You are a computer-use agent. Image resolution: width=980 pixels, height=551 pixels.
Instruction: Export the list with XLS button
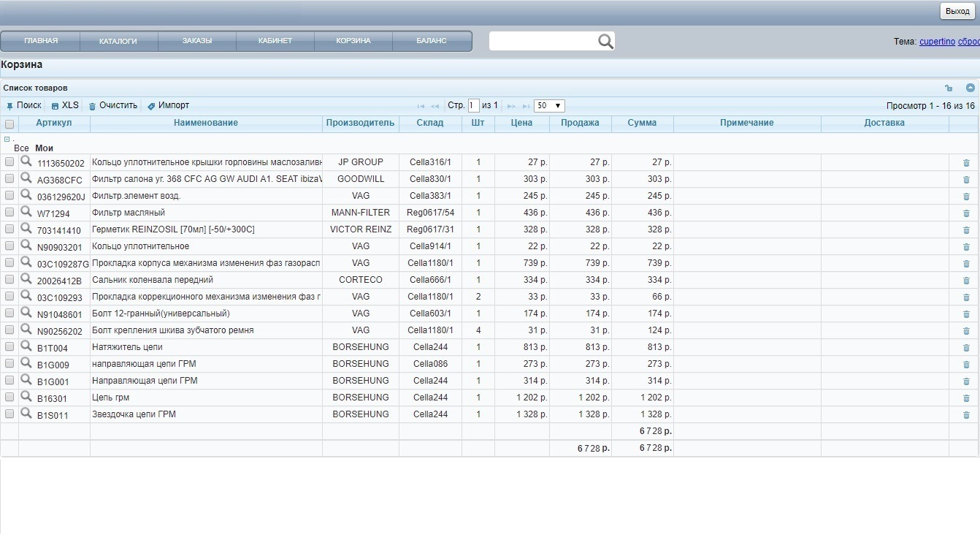tap(65, 105)
